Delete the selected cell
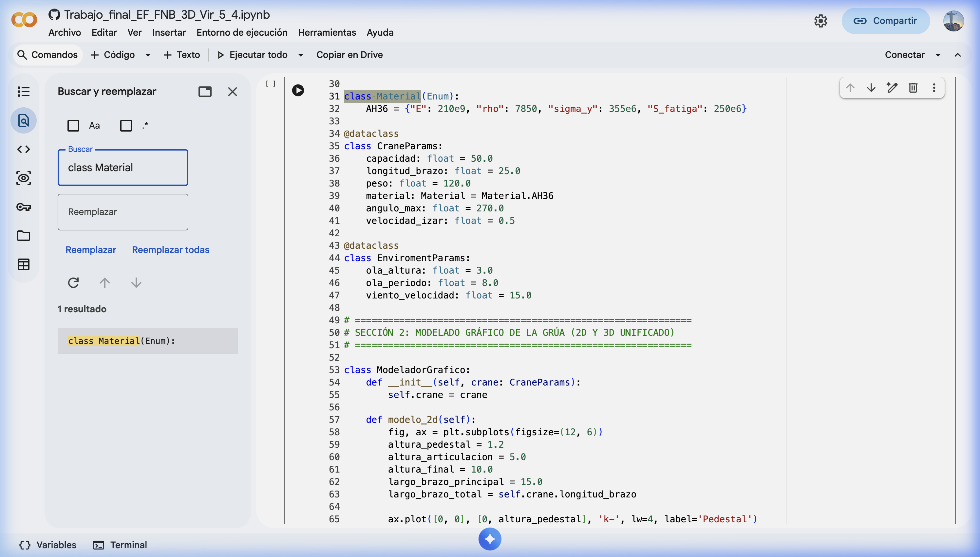The width and height of the screenshot is (980, 557). [x=913, y=88]
